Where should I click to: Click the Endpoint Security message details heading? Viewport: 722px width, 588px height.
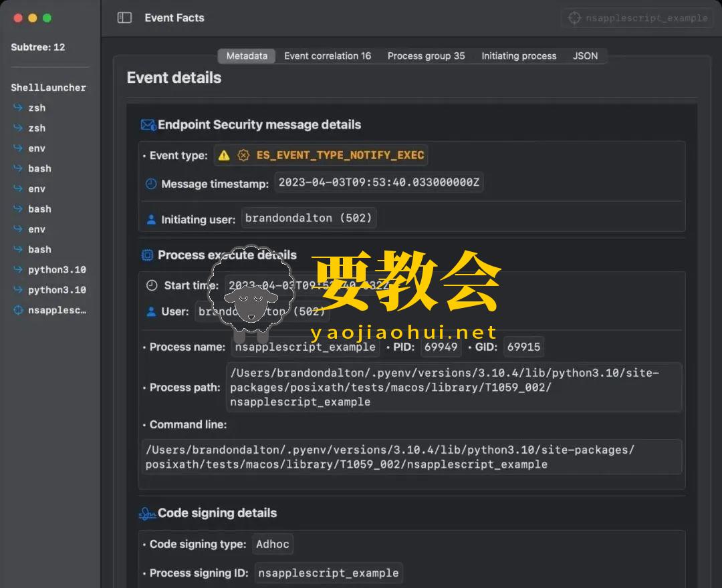[259, 125]
